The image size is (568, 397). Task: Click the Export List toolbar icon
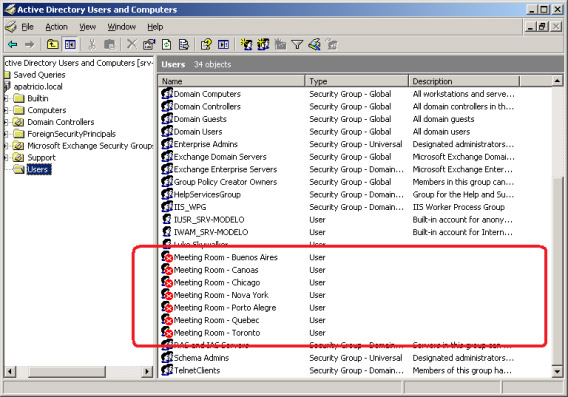pyautogui.click(x=184, y=45)
